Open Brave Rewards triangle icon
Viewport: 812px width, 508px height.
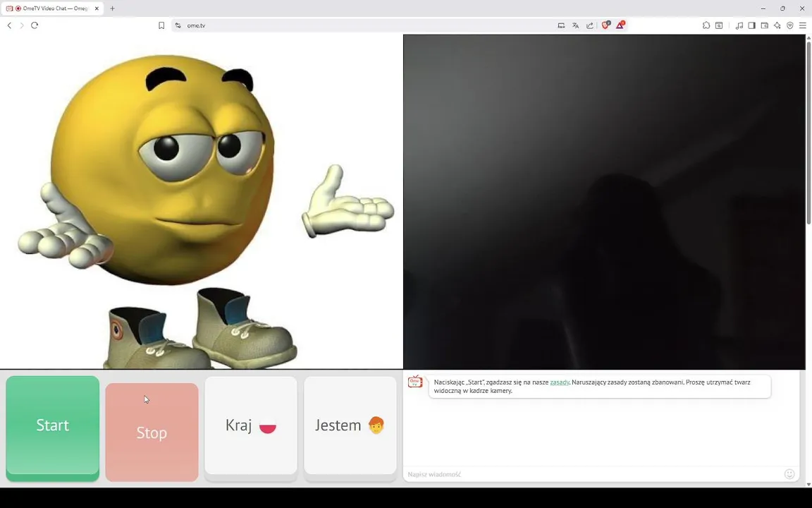pos(620,25)
